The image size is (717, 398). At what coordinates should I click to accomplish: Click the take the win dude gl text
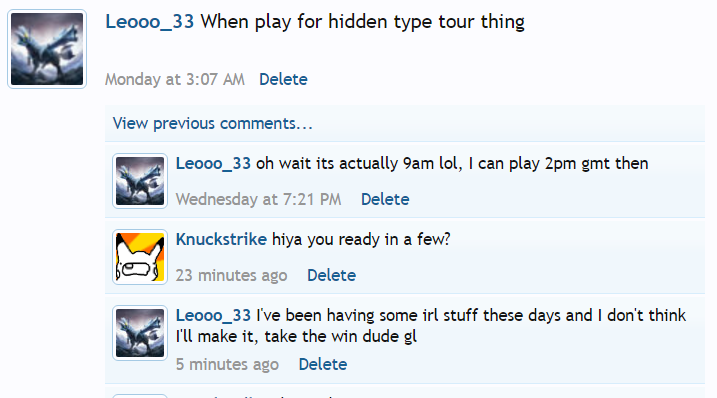coord(341,337)
